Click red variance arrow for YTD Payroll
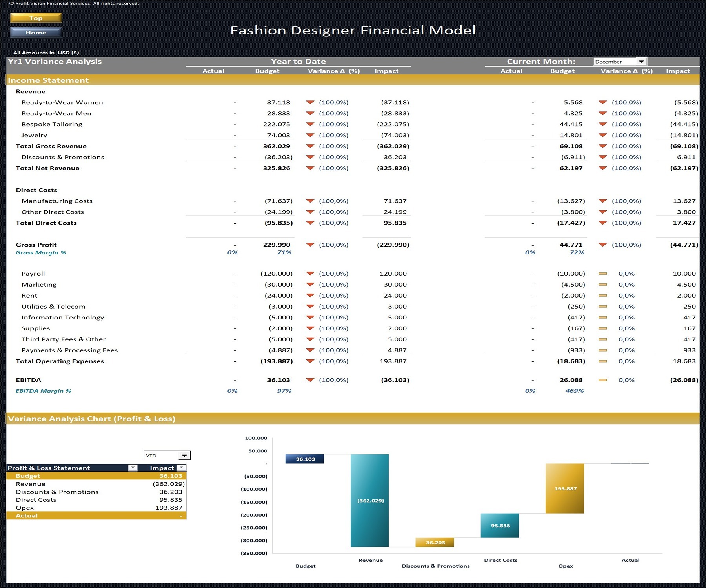706x588 pixels. click(310, 274)
